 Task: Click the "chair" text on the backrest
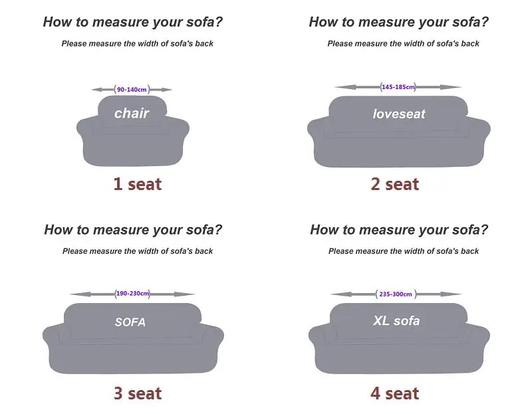[132, 113]
